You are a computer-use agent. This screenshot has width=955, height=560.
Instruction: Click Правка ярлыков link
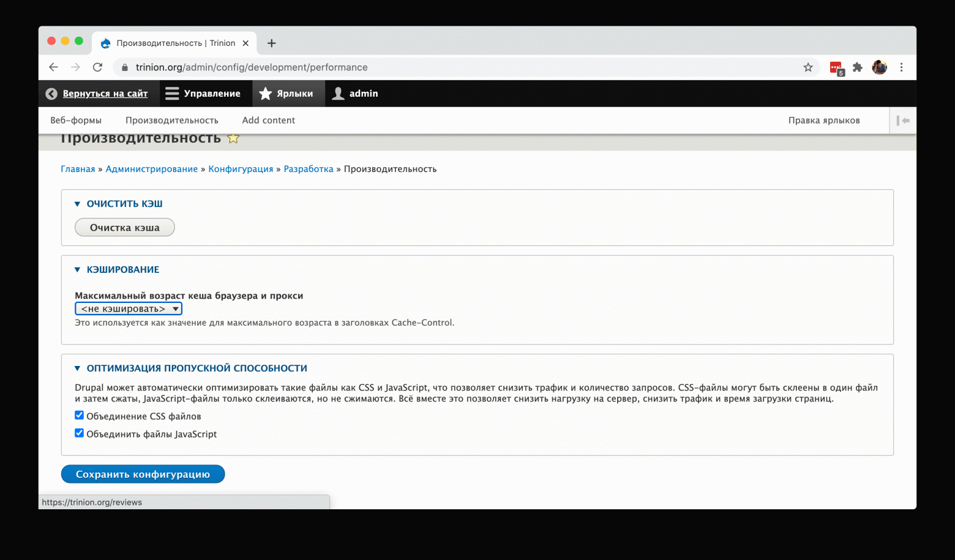824,121
